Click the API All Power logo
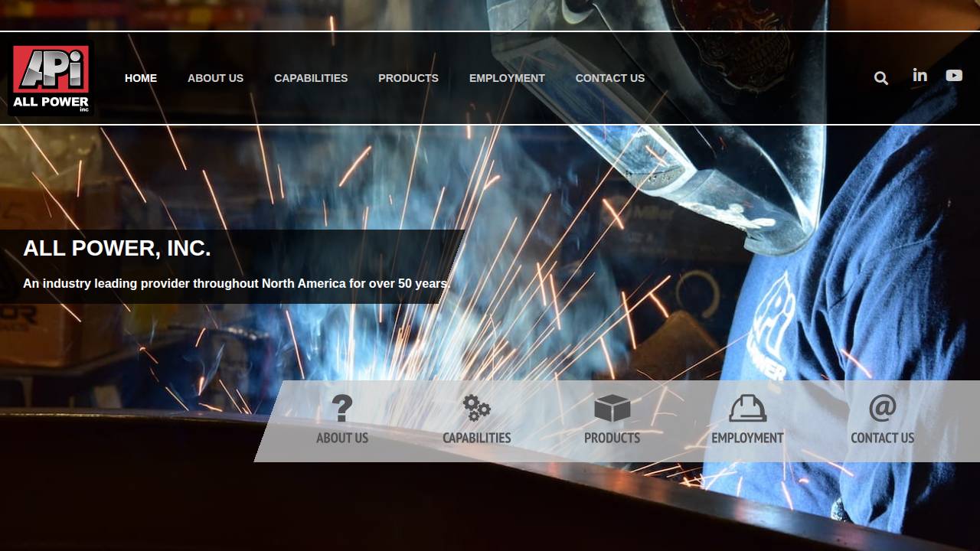 pos(50,77)
